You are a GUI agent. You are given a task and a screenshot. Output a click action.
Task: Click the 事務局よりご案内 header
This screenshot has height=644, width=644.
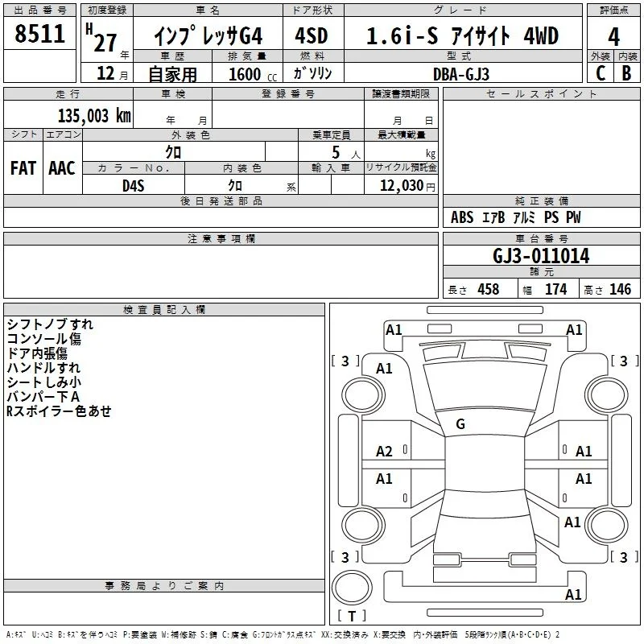pos(164,586)
